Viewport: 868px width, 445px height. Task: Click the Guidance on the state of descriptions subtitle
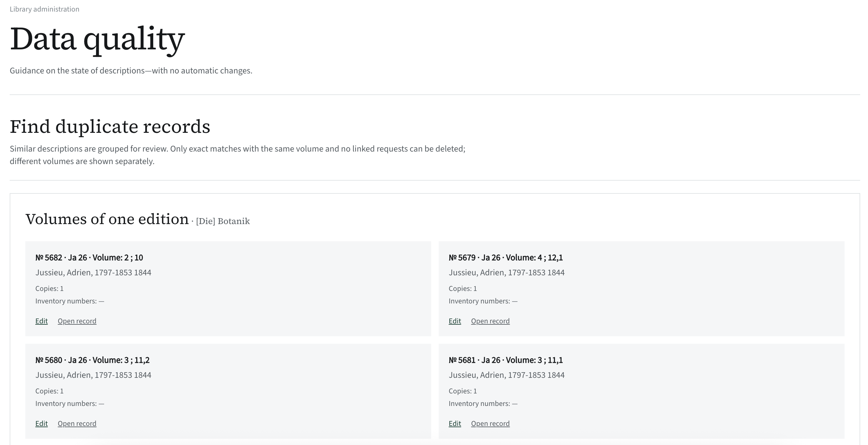pyautogui.click(x=131, y=71)
